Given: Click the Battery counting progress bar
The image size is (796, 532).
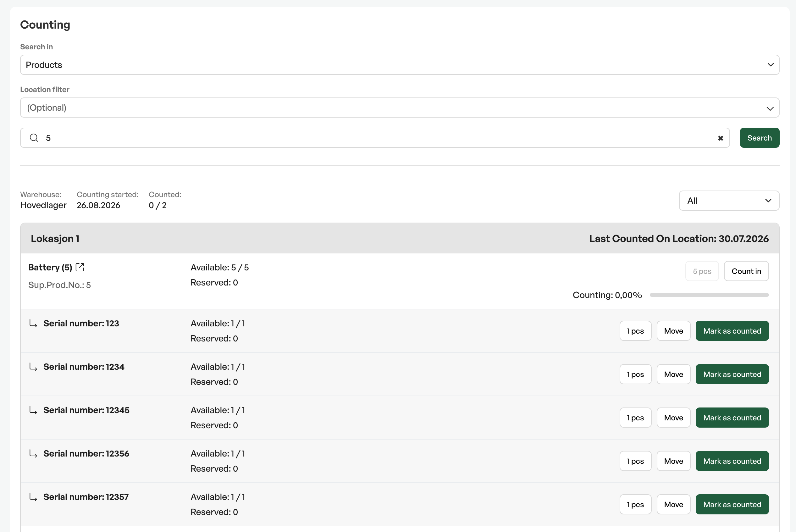Looking at the screenshot, I should click(x=709, y=295).
